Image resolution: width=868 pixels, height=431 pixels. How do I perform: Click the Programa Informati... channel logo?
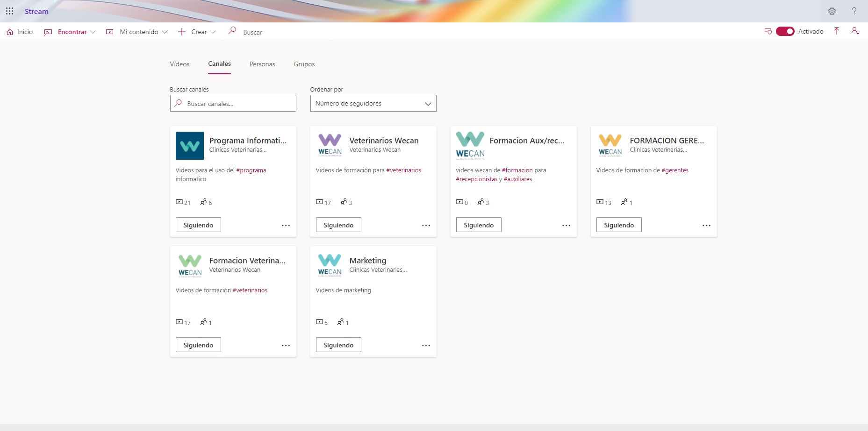pyautogui.click(x=190, y=146)
